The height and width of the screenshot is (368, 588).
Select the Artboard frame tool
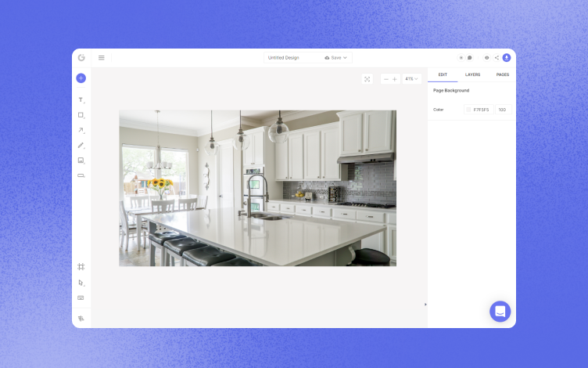[x=81, y=267]
